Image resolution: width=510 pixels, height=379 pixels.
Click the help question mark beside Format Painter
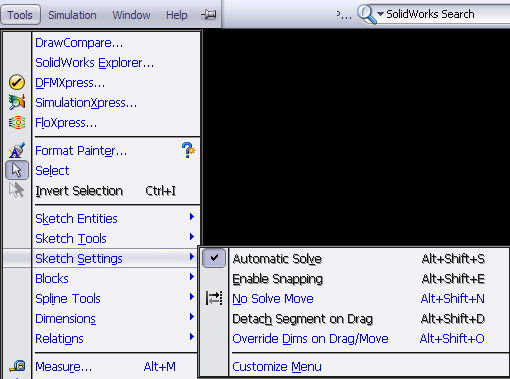tap(188, 150)
